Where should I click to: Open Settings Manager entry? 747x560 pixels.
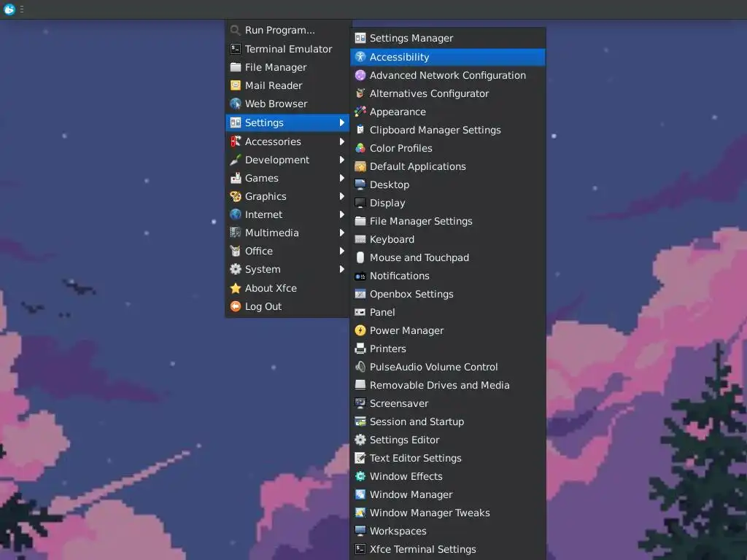(448, 38)
